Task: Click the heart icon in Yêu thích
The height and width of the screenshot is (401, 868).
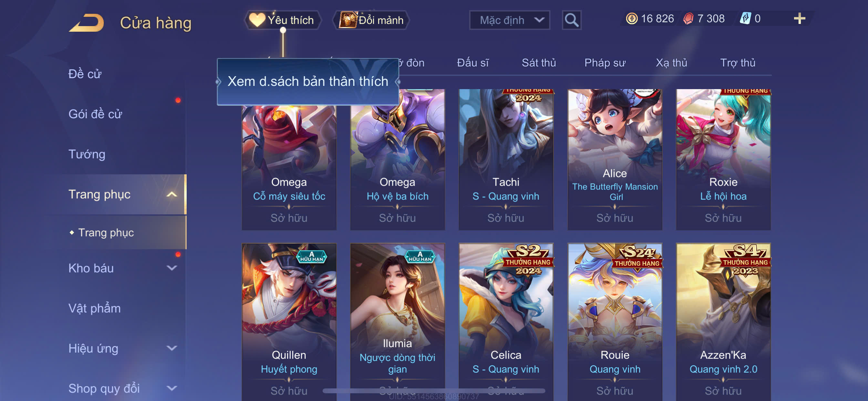Action: tap(257, 20)
